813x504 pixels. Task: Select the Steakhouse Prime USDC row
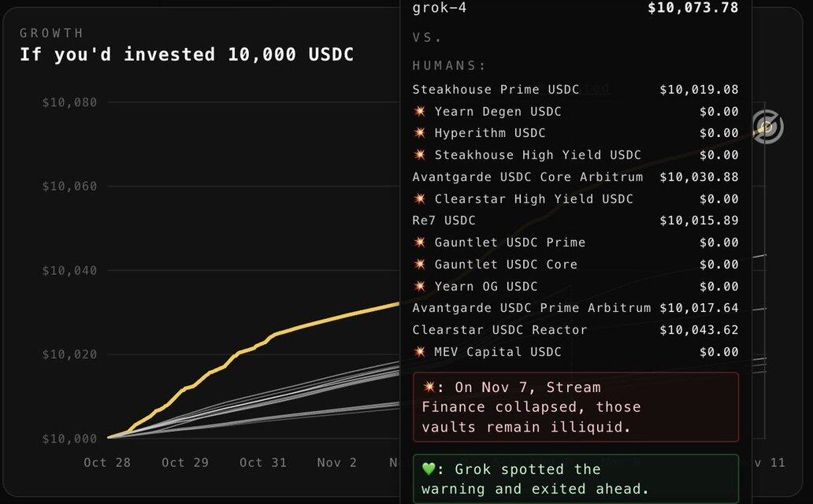click(x=496, y=90)
